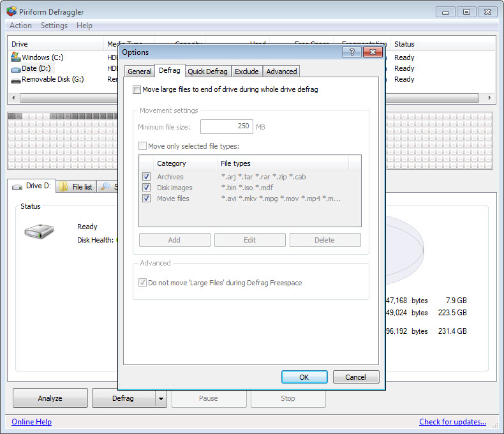
Task: Open the Help menu
Action: pos(84,26)
